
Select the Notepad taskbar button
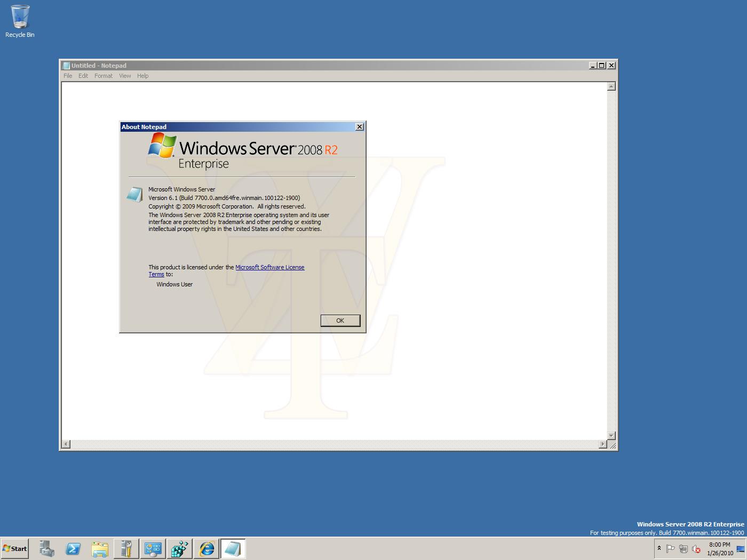(233, 548)
